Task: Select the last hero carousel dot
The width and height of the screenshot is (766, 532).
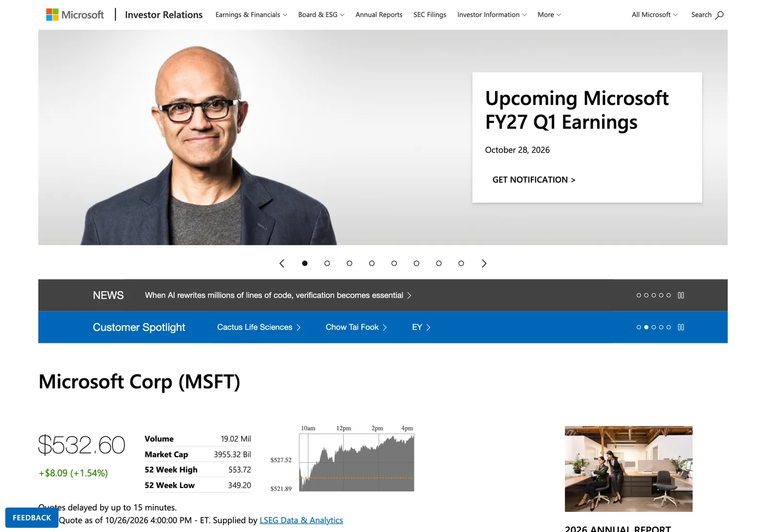Action: click(x=461, y=263)
